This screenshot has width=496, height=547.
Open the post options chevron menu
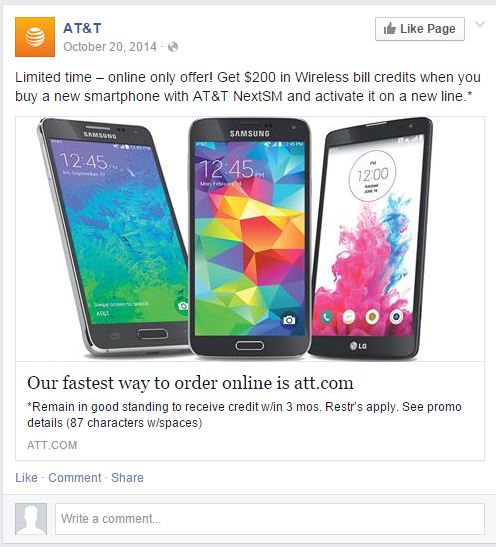480,24
